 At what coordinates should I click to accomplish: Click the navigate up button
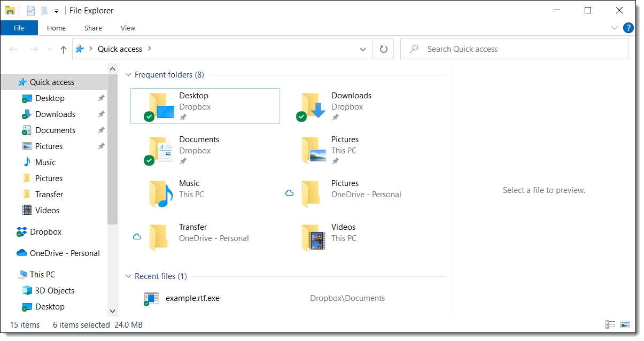coord(63,49)
